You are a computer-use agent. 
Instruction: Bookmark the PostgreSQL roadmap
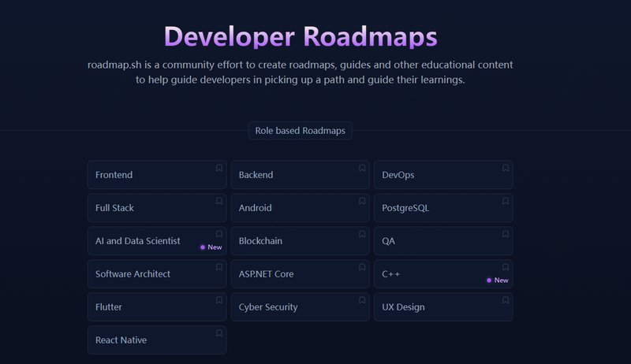click(x=506, y=201)
